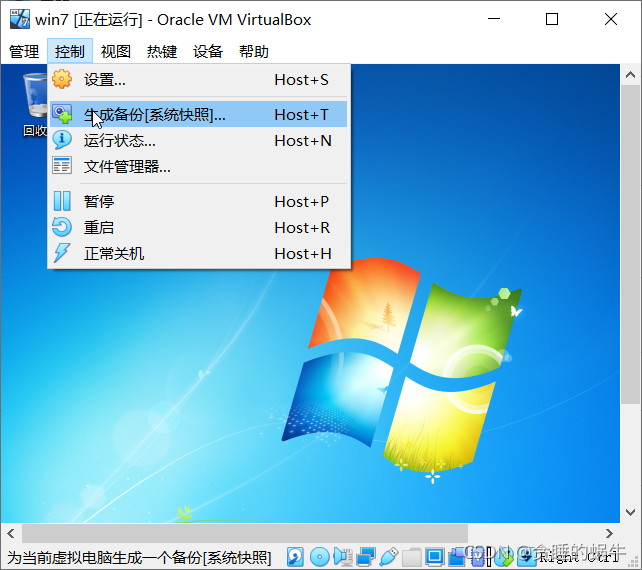Open the 热键 menu
This screenshot has width=642, height=570.
[162, 52]
